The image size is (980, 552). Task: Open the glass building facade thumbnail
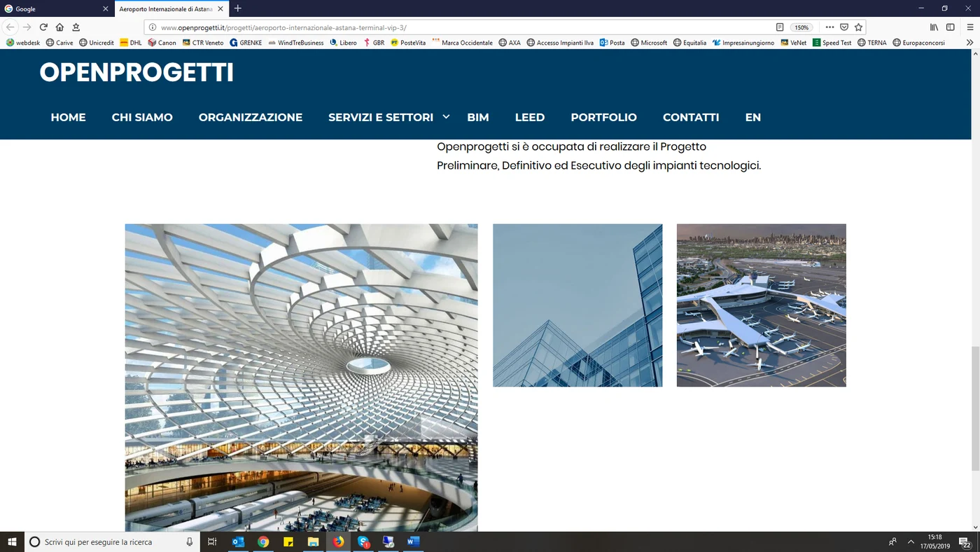pos(577,305)
